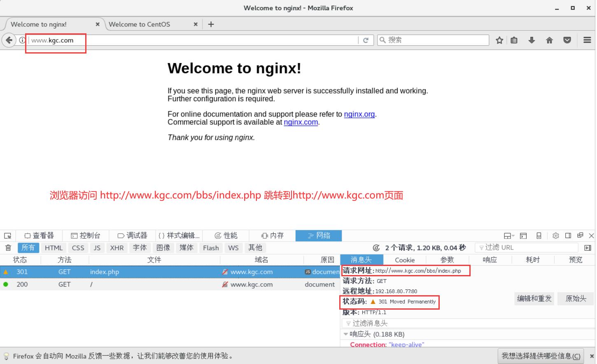Open performance analysis icon beside request summary

376,247
